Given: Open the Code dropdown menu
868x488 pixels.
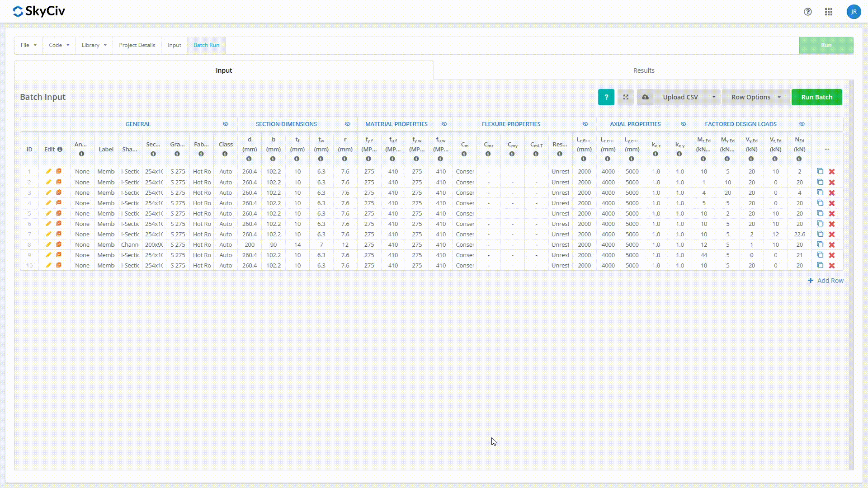Looking at the screenshot, I should coord(59,45).
